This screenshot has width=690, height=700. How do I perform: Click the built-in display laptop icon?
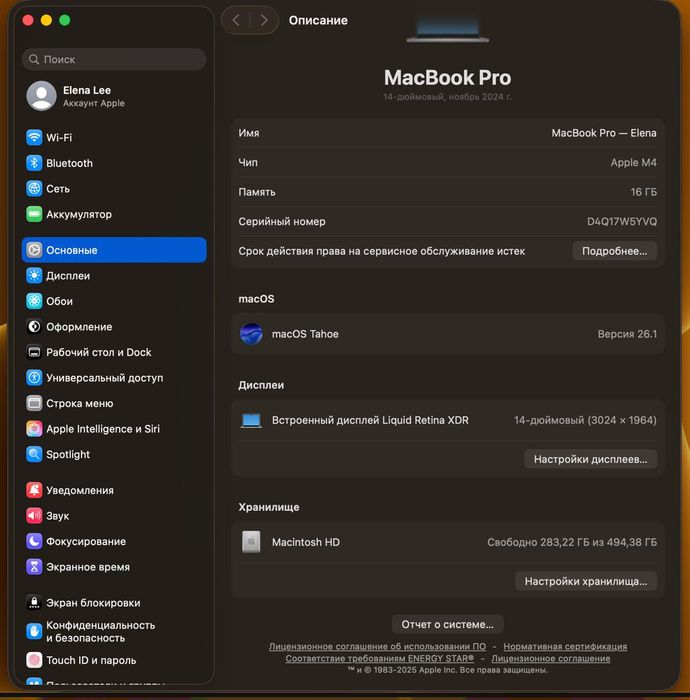tap(251, 421)
